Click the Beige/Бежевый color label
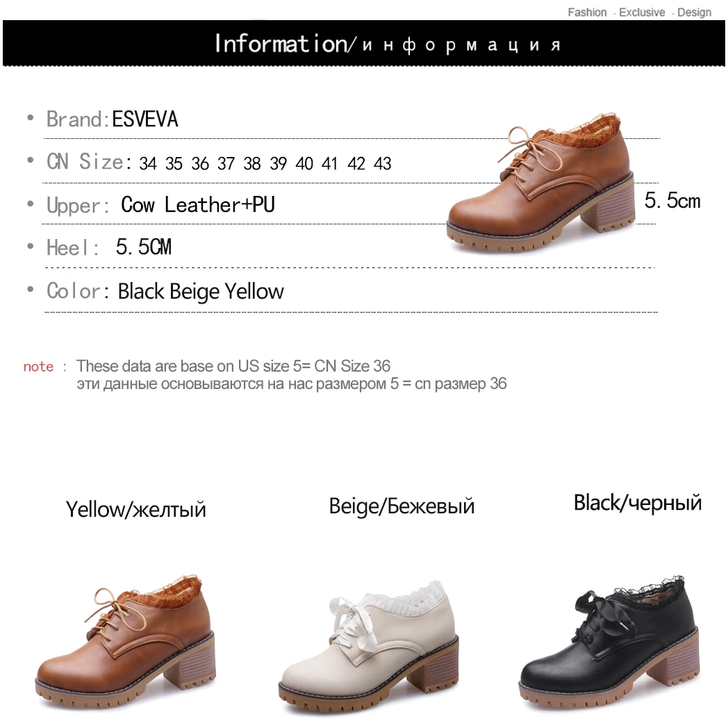728x728 pixels. pyautogui.click(x=402, y=506)
